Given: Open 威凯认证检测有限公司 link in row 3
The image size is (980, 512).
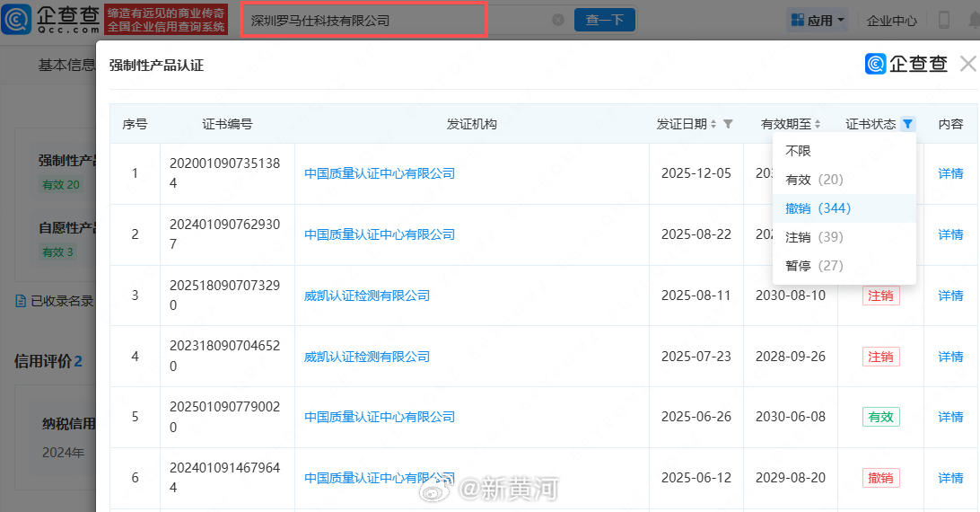Looking at the screenshot, I should tap(367, 296).
